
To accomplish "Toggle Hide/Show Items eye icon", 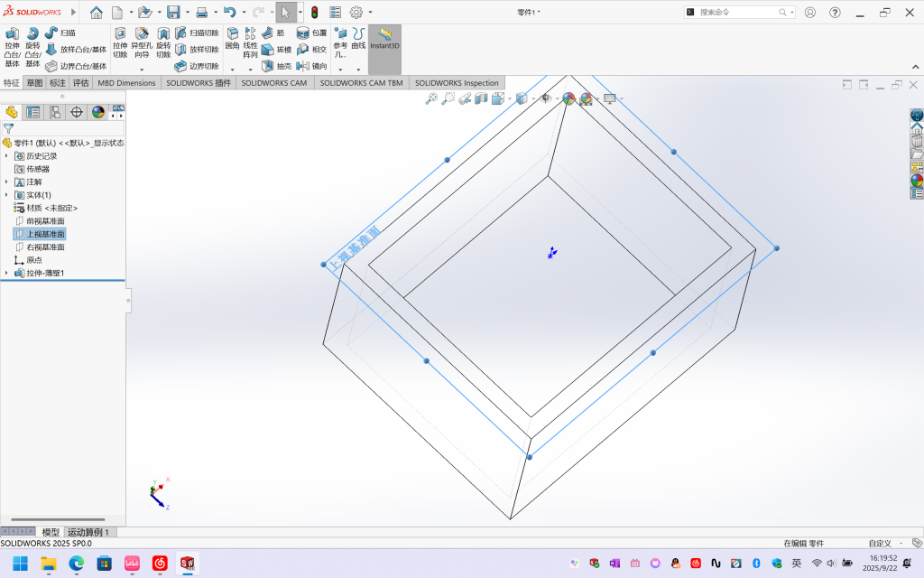I will pos(546,98).
